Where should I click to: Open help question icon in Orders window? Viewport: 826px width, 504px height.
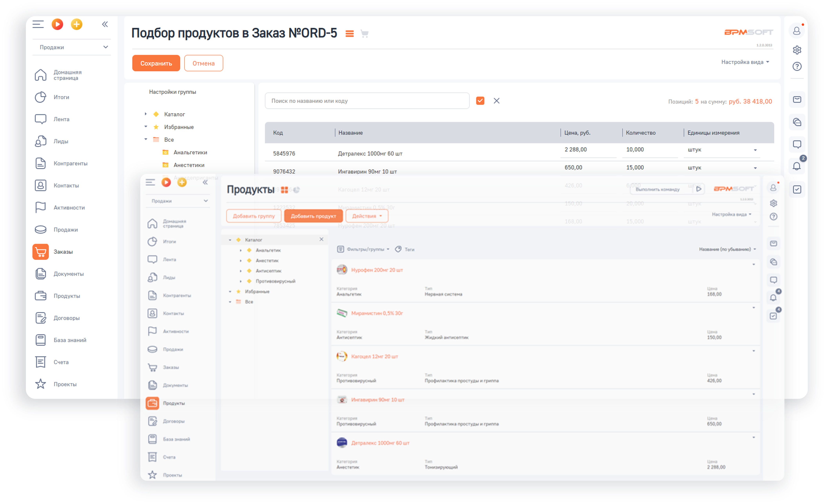(797, 66)
